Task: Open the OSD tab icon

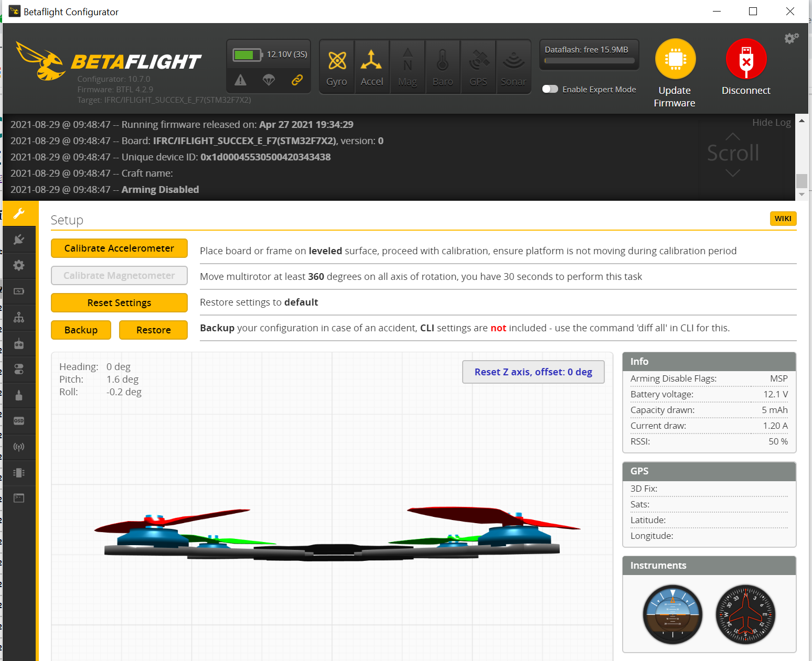Action: 19,421
